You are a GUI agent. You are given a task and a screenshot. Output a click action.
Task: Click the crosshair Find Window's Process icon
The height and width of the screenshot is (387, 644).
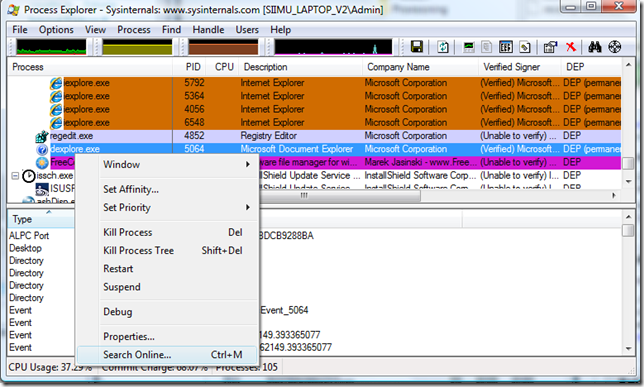tap(614, 47)
